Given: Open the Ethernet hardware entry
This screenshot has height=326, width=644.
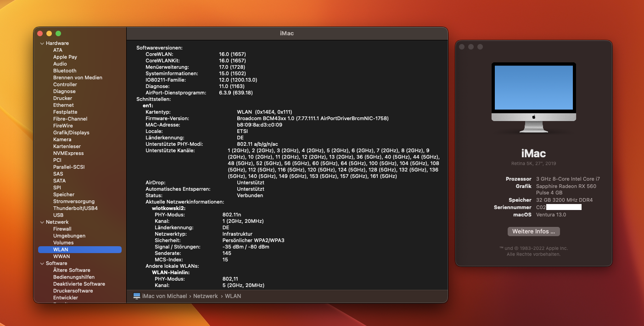Looking at the screenshot, I should [x=63, y=105].
